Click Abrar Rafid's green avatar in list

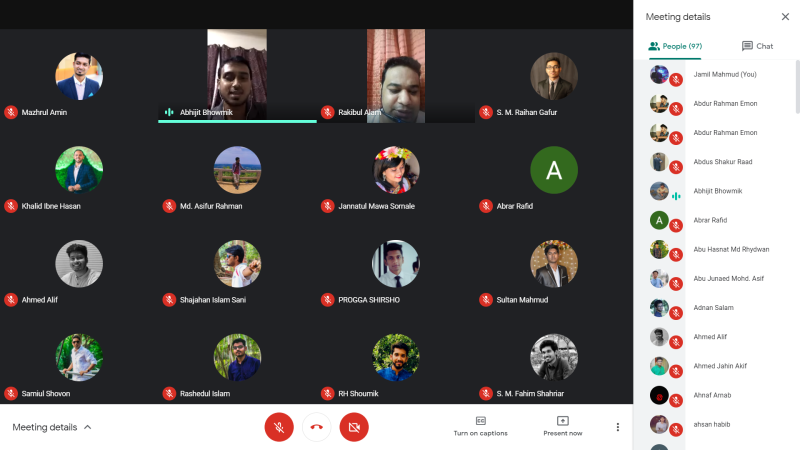click(659, 220)
